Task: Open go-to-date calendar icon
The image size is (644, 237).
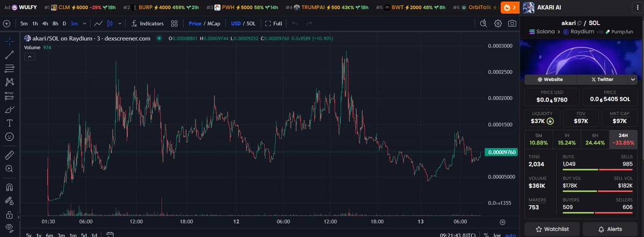Action: (x=109, y=234)
